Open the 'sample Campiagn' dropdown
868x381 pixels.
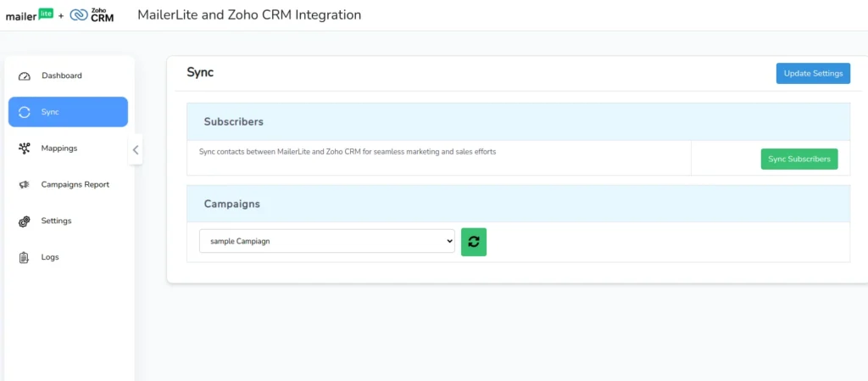[x=327, y=241]
